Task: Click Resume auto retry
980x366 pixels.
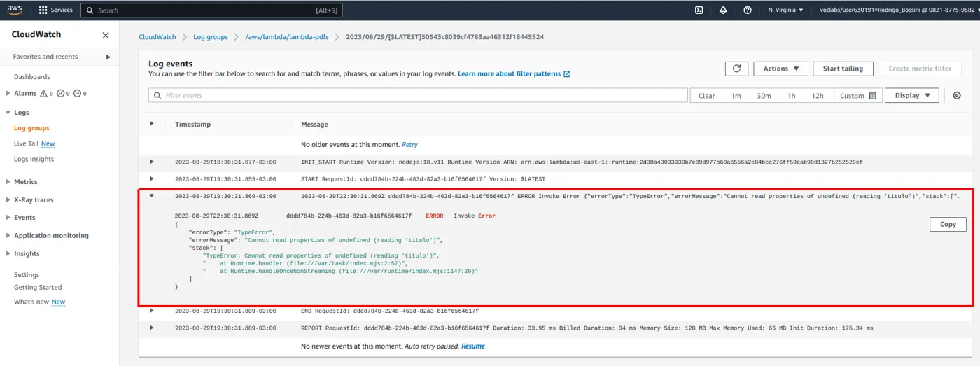Action: click(472, 346)
